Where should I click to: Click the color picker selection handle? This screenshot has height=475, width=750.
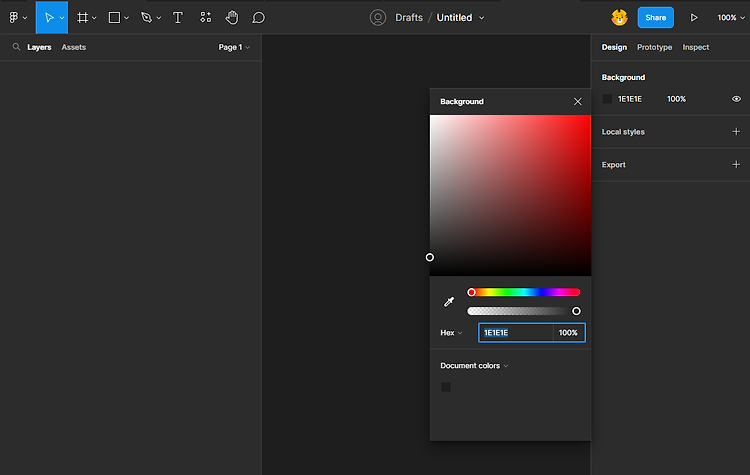pyautogui.click(x=430, y=257)
